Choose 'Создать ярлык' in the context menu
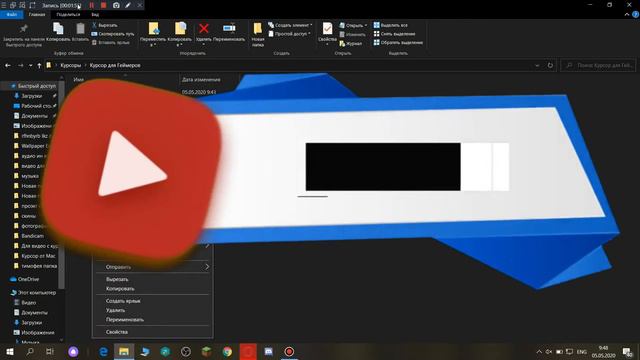Screen dimensions: 640x360 [x=123, y=301]
